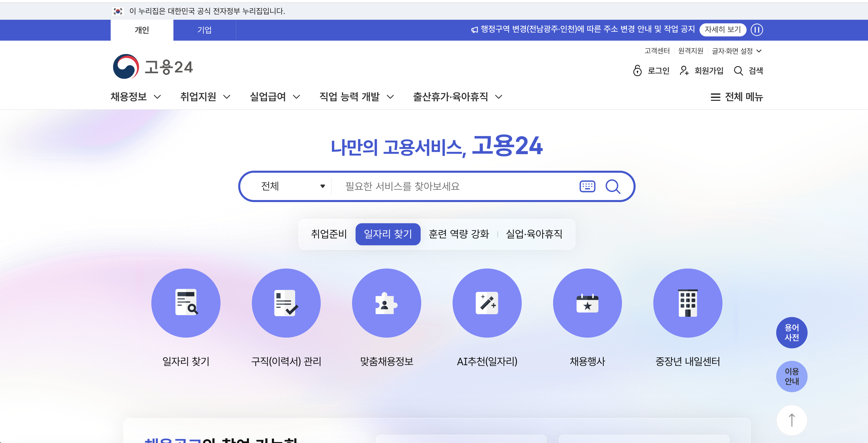Click the 검색 text in header

756,71
